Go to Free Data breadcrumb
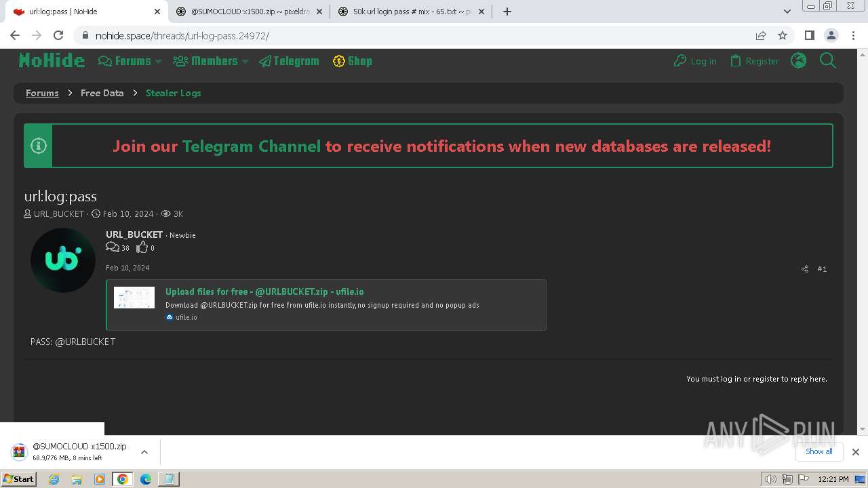Viewport: 868px width, 488px height. (102, 93)
